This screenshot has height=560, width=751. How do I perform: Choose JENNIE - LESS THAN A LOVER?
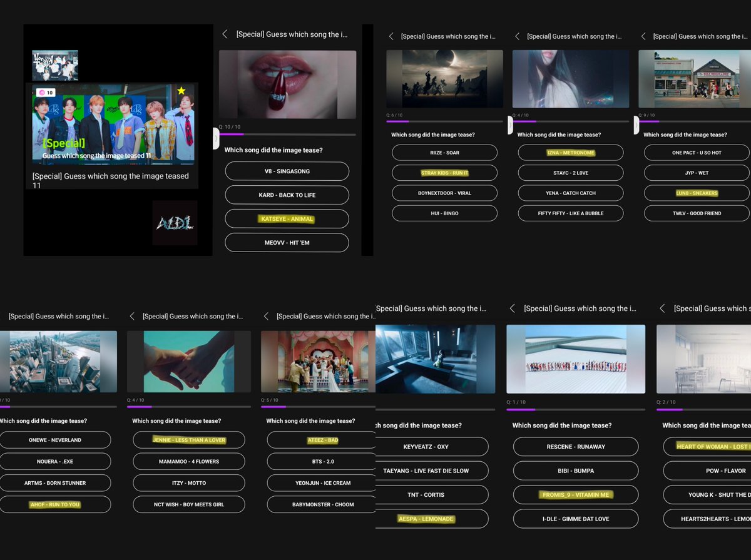[x=189, y=440]
